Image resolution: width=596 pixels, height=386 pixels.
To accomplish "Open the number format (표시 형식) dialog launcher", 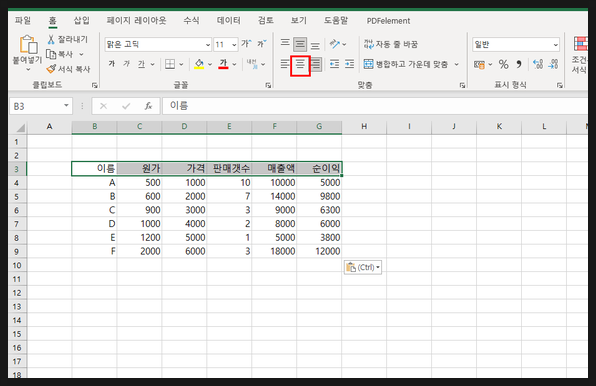I will point(560,85).
